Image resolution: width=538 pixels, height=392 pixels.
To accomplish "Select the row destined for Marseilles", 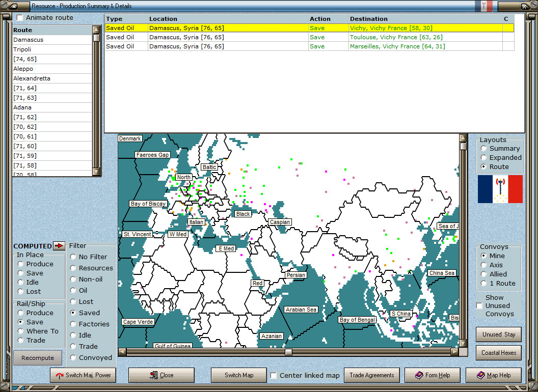I will [309, 46].
